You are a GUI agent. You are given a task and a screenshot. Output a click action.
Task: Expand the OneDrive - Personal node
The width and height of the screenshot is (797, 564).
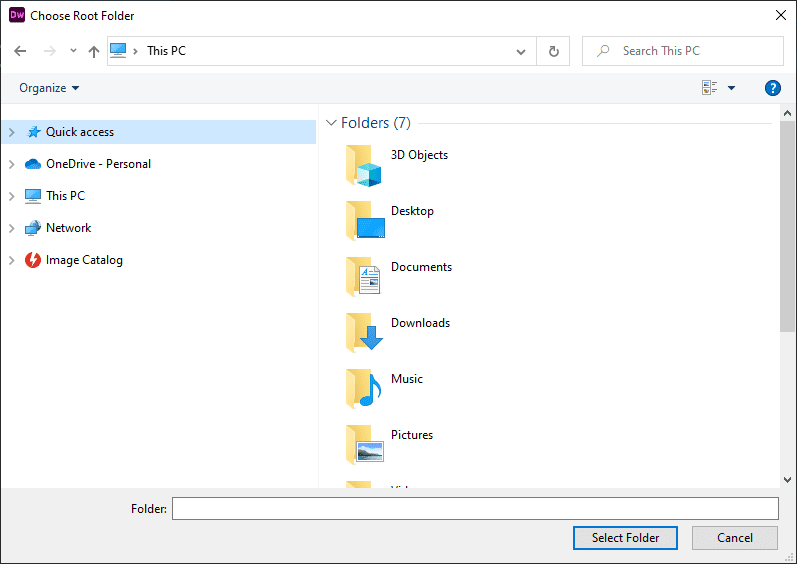(12, 164)
